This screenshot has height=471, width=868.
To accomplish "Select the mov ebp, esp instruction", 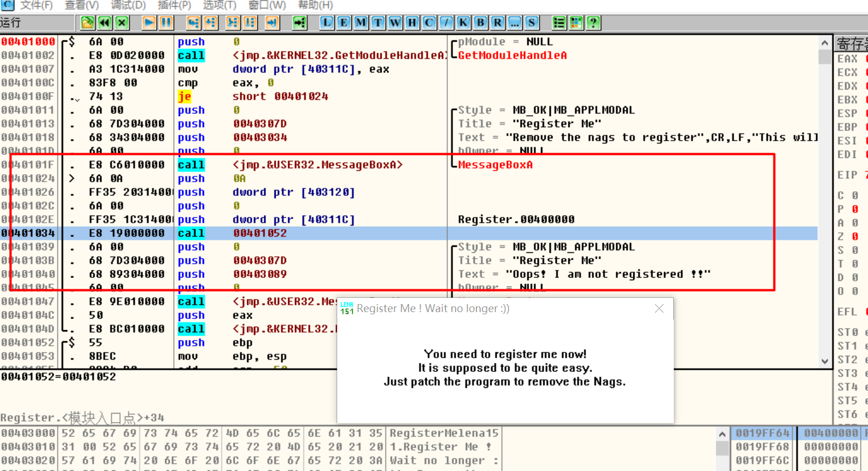I will (x=409, y=356).
